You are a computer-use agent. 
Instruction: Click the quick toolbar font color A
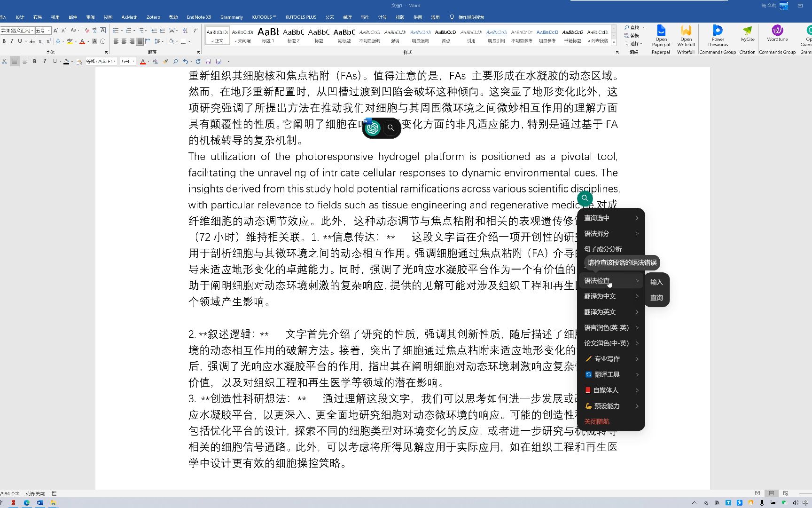click(143, 62)
